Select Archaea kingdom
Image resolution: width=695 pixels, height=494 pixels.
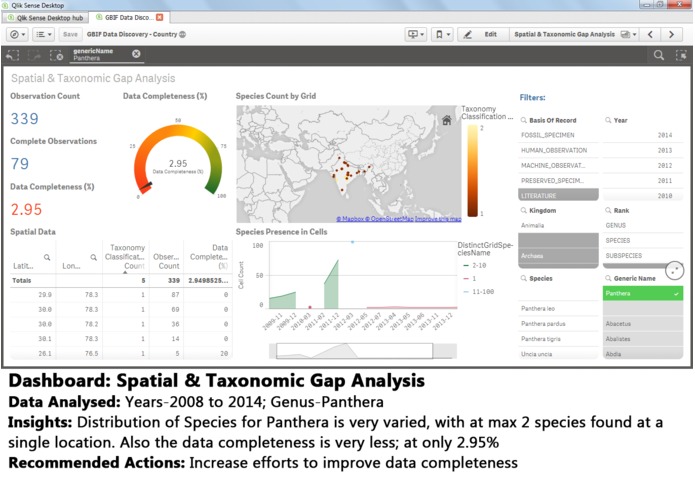pyautogui.click(x=558, y=256)
